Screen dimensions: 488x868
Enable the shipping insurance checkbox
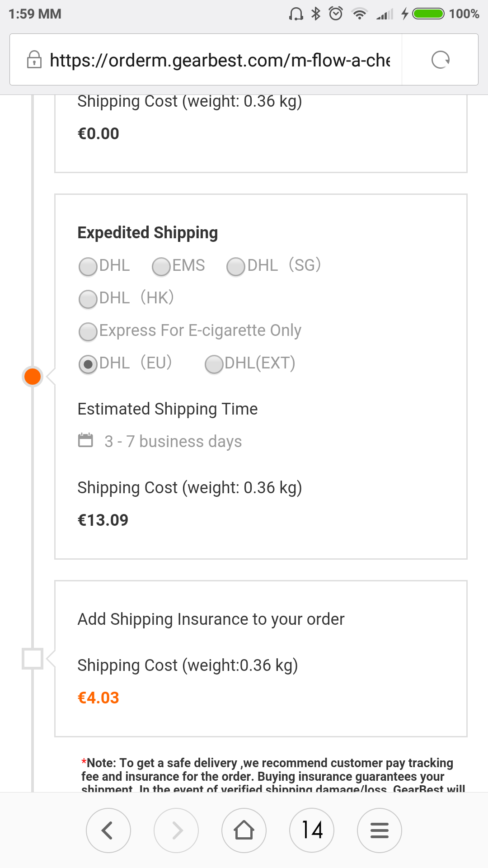click(33, 659)
